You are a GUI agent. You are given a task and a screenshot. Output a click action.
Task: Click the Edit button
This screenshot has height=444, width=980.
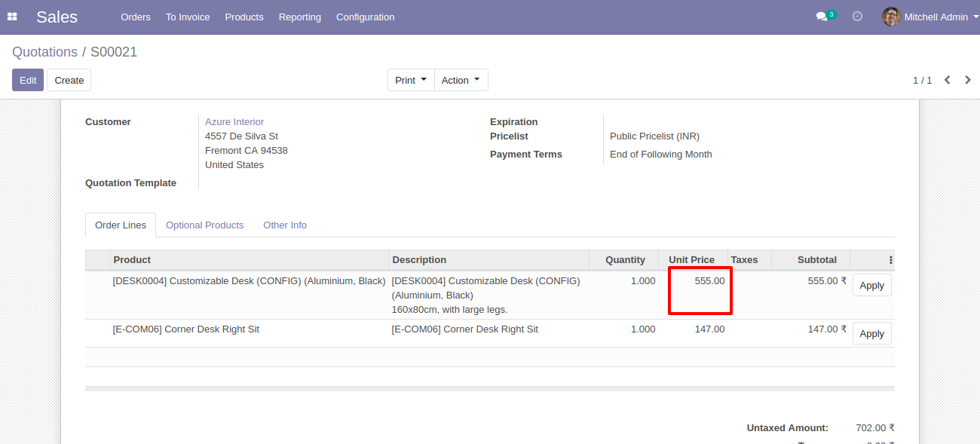pyautogui.click(x=28, y=80)
